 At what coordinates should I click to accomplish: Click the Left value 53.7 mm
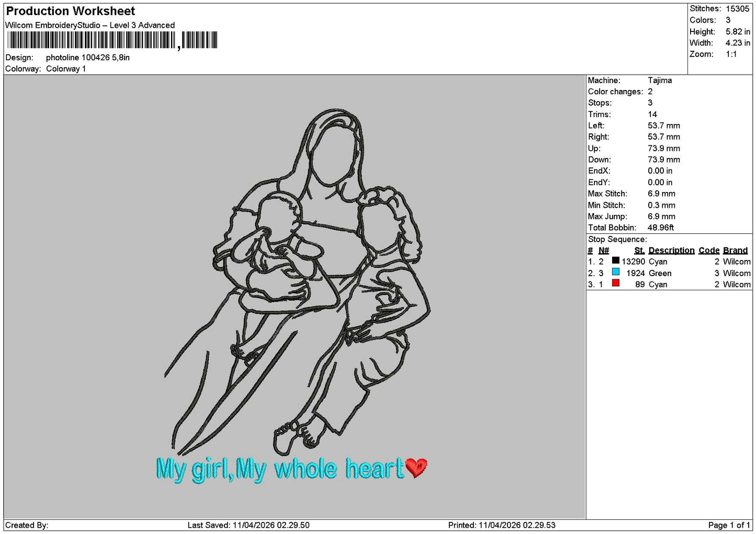coord(664,126)
